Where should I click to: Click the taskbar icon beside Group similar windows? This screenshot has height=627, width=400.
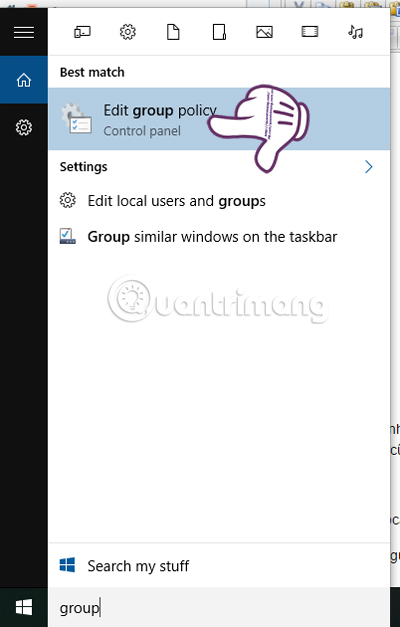click(x=68, y=236)
